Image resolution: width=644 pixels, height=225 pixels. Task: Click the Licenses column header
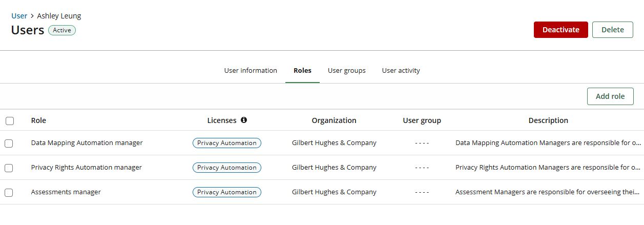tap(222, 120)
